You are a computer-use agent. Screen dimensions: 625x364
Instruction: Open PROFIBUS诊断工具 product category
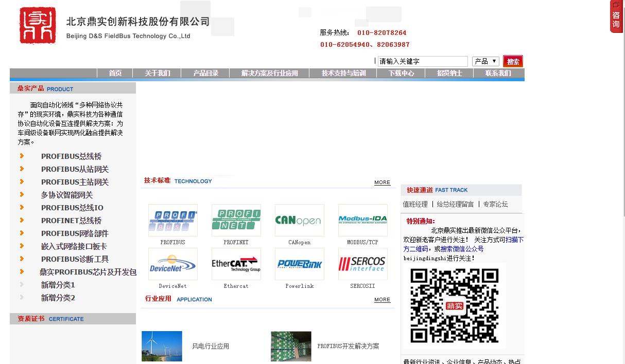75,259
